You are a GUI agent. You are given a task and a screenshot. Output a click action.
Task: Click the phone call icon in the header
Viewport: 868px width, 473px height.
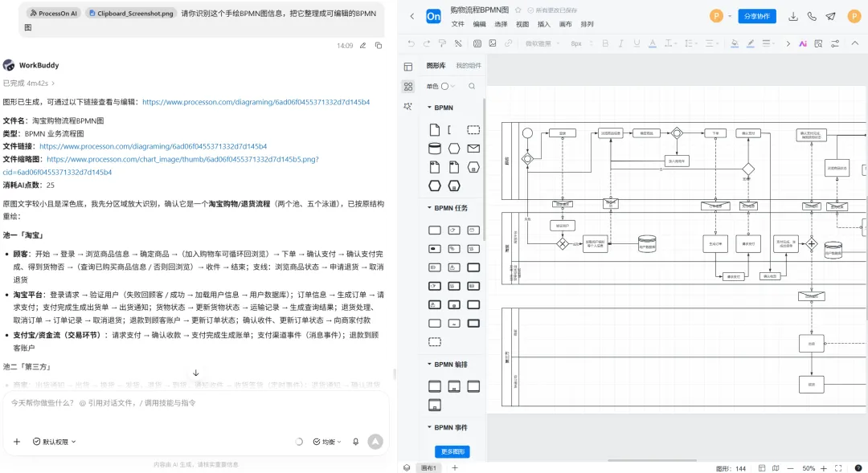pos(812,16)
